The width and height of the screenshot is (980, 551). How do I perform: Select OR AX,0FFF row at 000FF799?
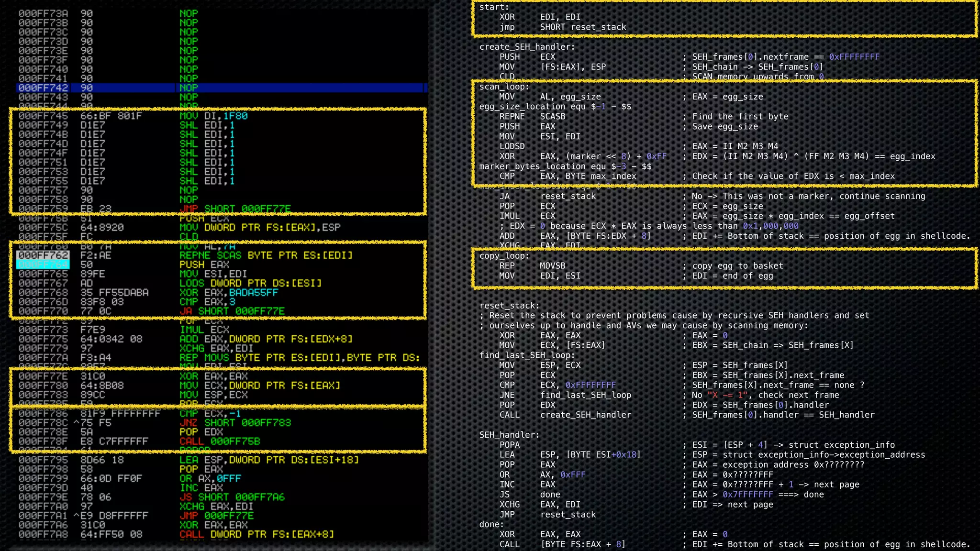[130, 478]
